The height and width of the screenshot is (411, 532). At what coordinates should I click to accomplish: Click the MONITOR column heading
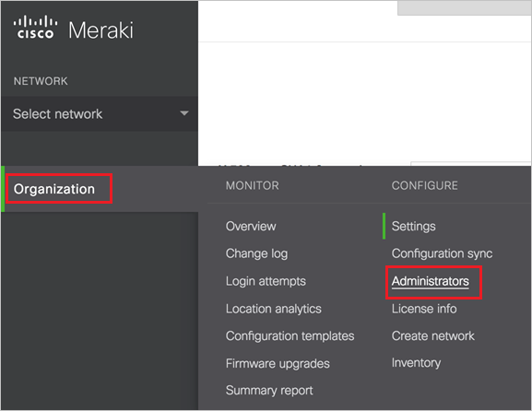(253, 185)
